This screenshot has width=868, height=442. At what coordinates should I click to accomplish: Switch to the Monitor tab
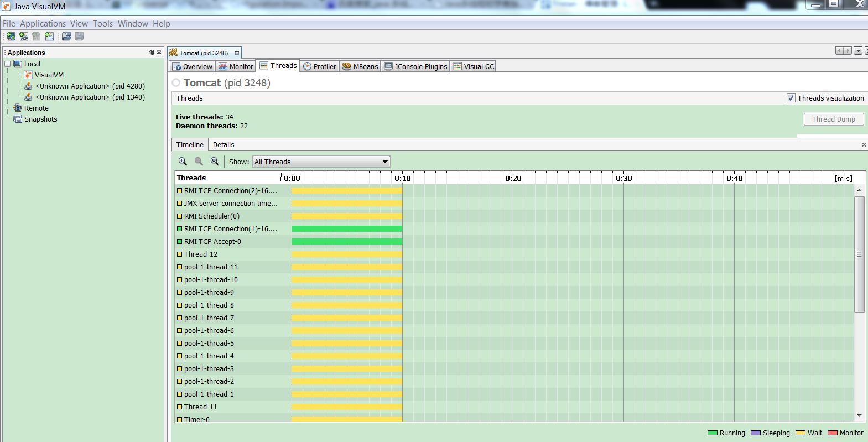[x=236, y=66]
